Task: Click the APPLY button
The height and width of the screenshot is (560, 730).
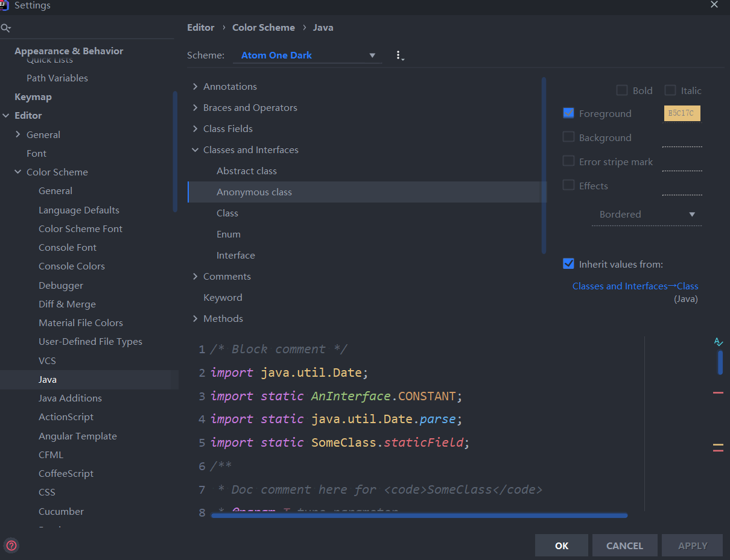Action: [x=693, y=546]
